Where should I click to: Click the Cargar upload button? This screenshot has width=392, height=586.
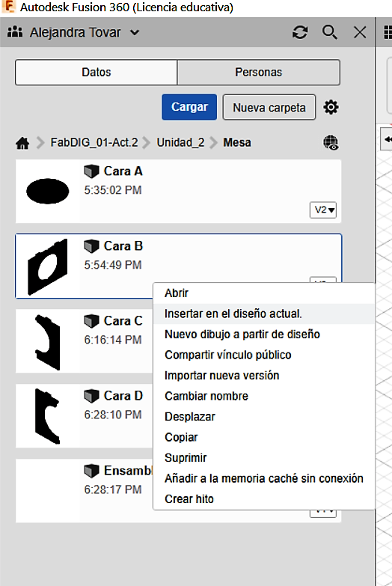click(189, 107)
